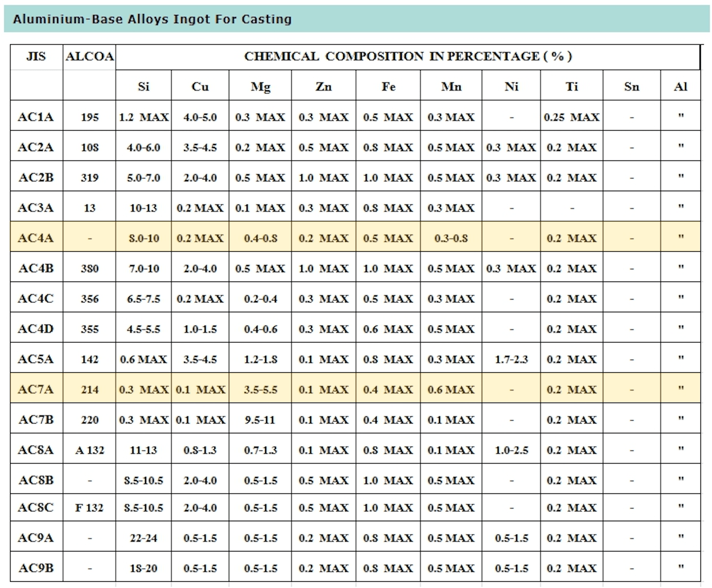
Task: Click the Cu column header
Action: coord(200,86)
